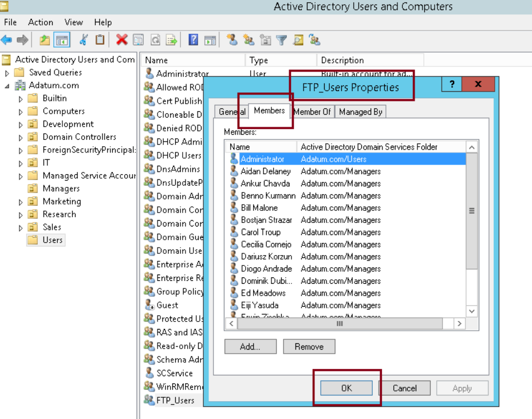Switch to the Member Of tab
The height and width of the screenshot is (419, 532).
[x=312, y=112]
